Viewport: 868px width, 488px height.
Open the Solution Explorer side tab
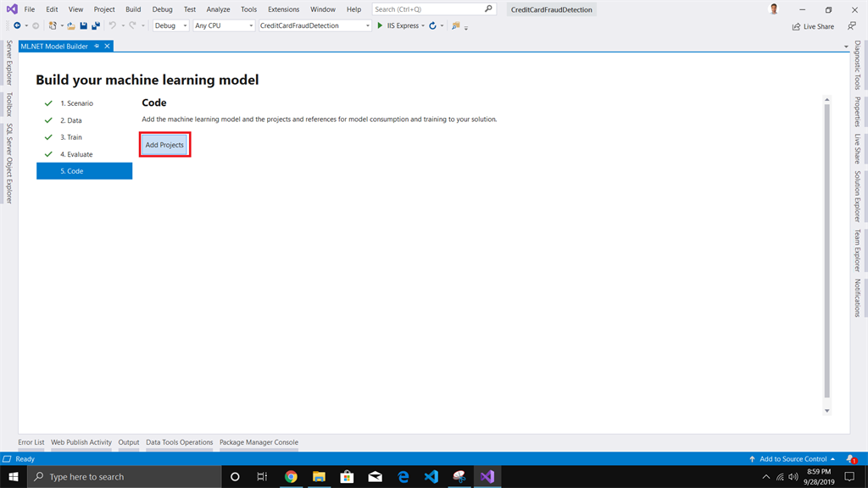point(857,197)
